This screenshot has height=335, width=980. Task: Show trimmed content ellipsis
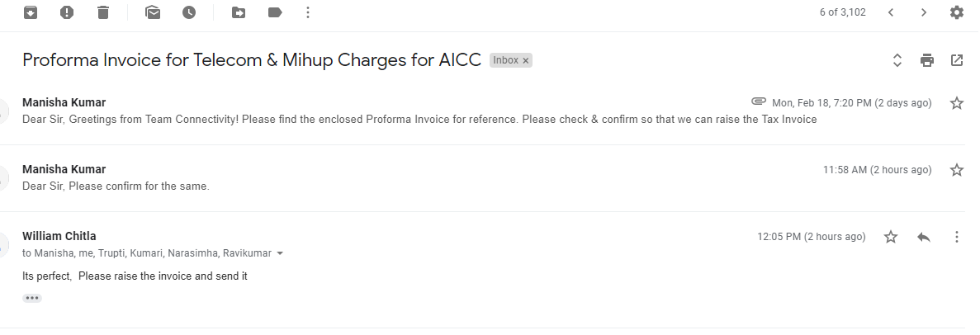tap(32, 298)
